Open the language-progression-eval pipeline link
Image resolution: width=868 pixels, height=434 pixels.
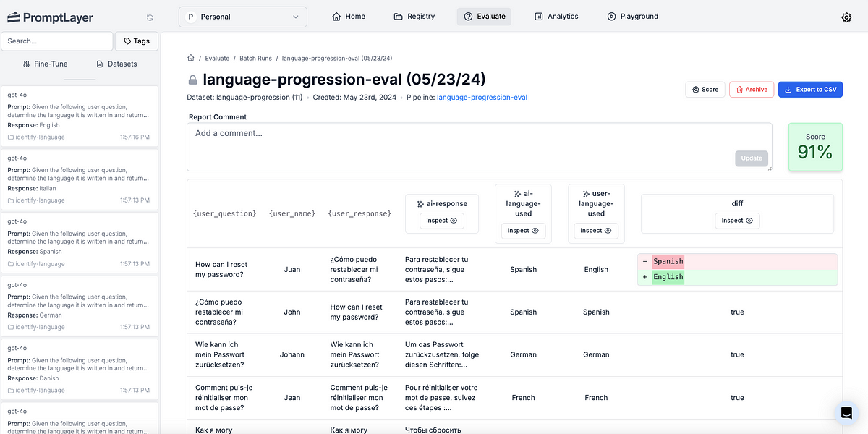coord(482,98)
